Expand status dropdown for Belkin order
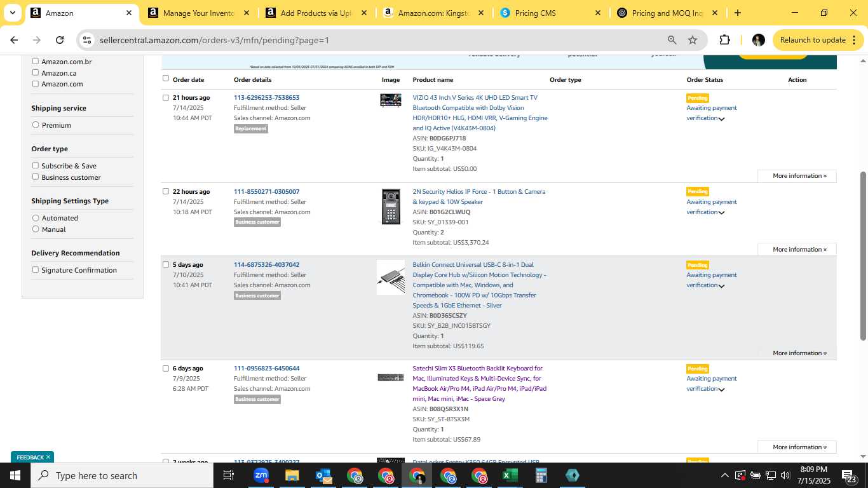The height and width of the screenshot is (488, 868). point(721,286)
